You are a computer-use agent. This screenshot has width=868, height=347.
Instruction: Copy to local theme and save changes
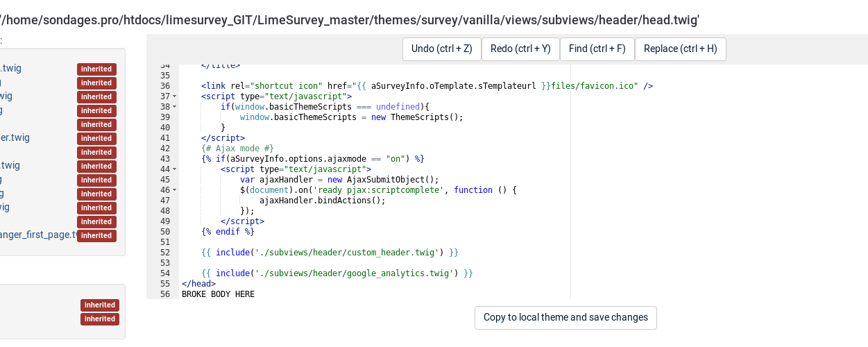[565, 317]
